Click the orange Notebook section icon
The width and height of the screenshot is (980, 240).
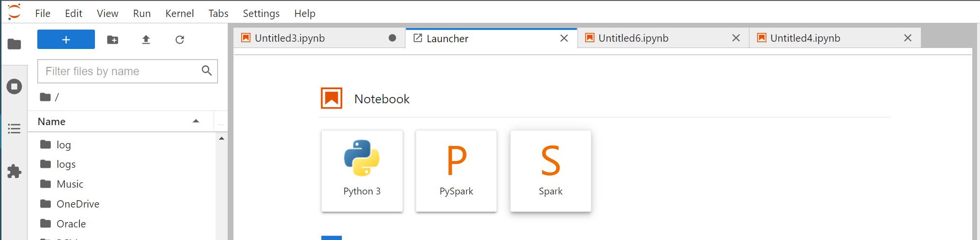(x=332, y=98)
